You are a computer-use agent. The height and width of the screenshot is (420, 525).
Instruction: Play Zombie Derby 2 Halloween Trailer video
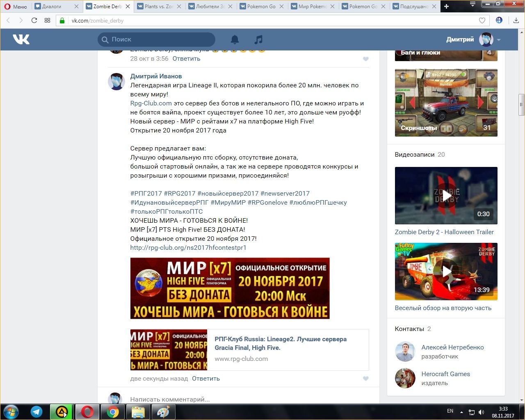[446, 196]
